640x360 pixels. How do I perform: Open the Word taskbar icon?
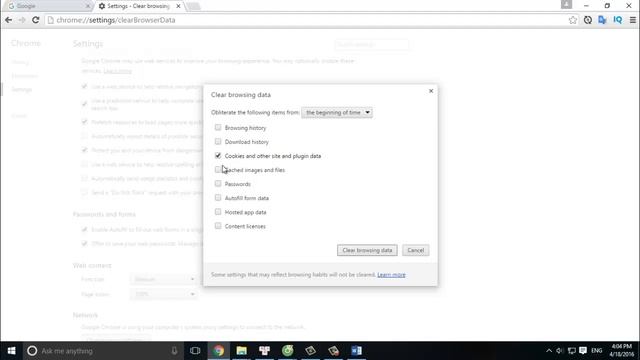tap(356, 351)
